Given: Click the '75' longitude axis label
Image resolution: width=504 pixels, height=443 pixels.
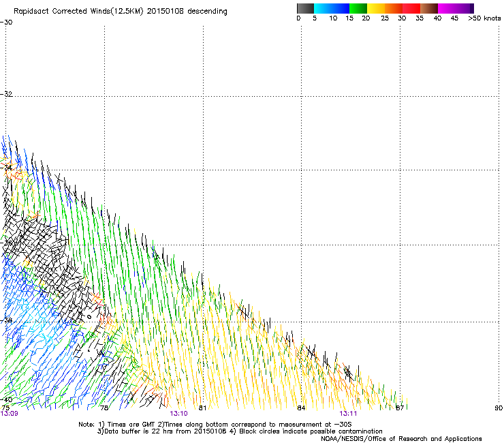Looking at the screenshot, I should (5, 408).
